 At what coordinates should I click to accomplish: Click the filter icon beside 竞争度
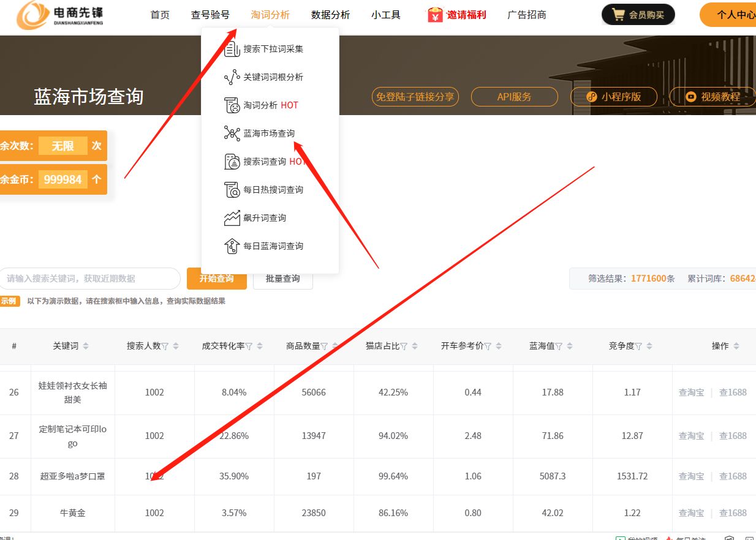tap(638, 347)
